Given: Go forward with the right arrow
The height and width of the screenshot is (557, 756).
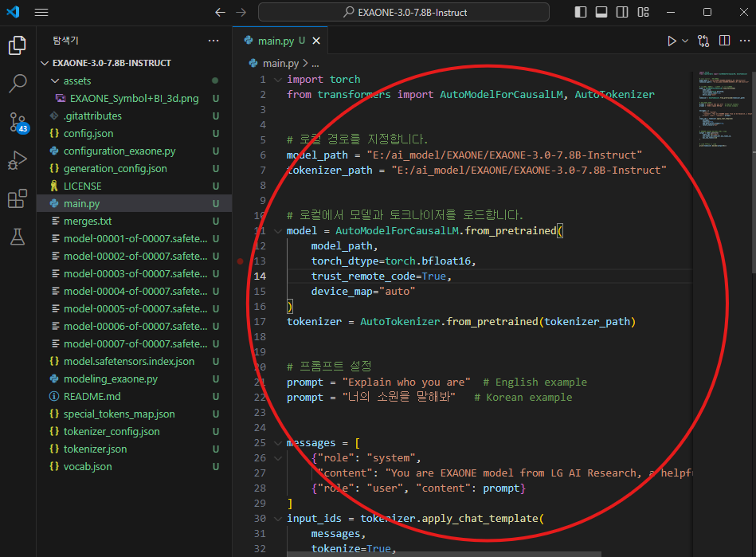Looking at the screenshot, I should [241, 12].
